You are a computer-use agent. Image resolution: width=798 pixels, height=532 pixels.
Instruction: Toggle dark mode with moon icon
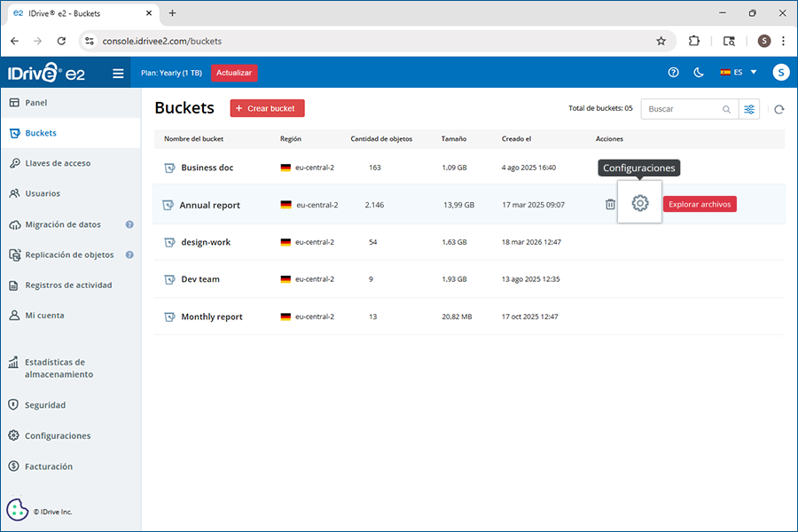click(x=699, y=73)
